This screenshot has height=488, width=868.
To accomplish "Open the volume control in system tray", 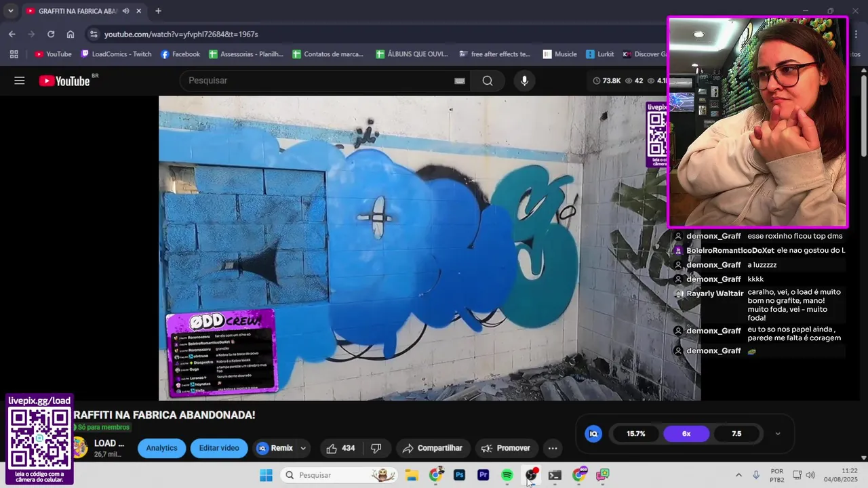I will pos(810,475).
